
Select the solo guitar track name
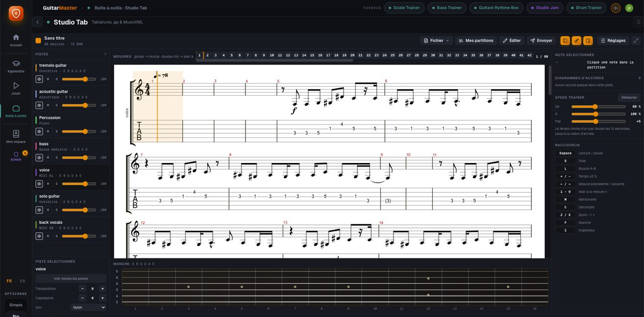point(49,196)
